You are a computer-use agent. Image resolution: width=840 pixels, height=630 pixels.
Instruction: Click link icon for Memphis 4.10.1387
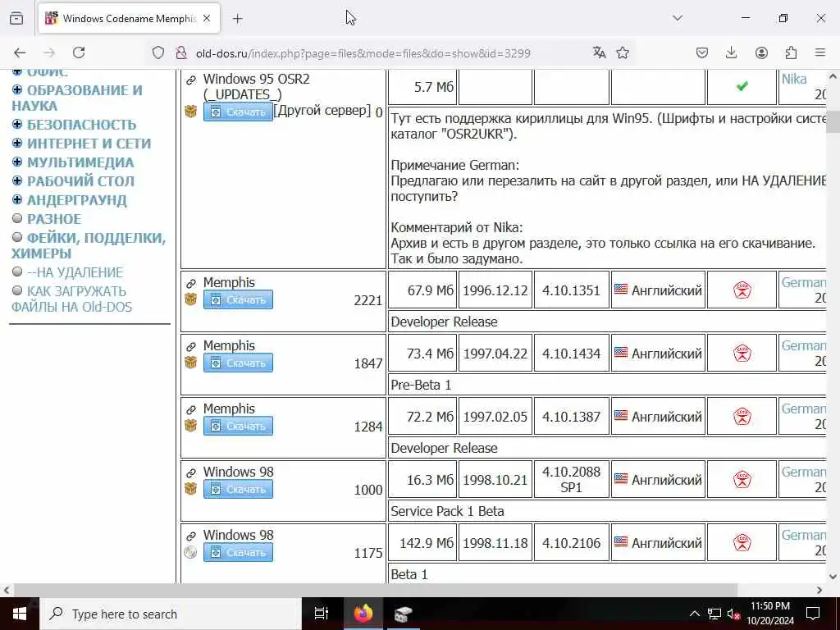190,410
